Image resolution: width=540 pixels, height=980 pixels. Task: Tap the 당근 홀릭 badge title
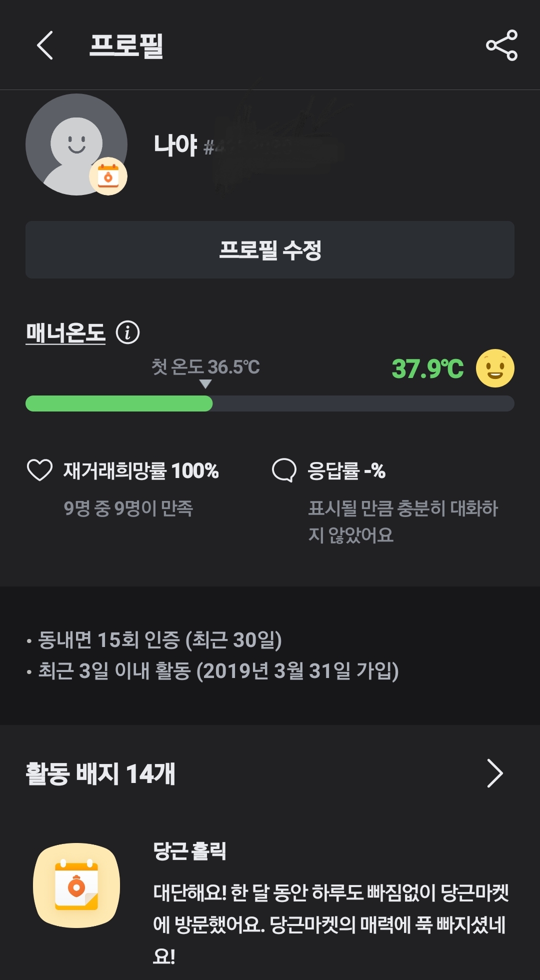tap(189, 851)
